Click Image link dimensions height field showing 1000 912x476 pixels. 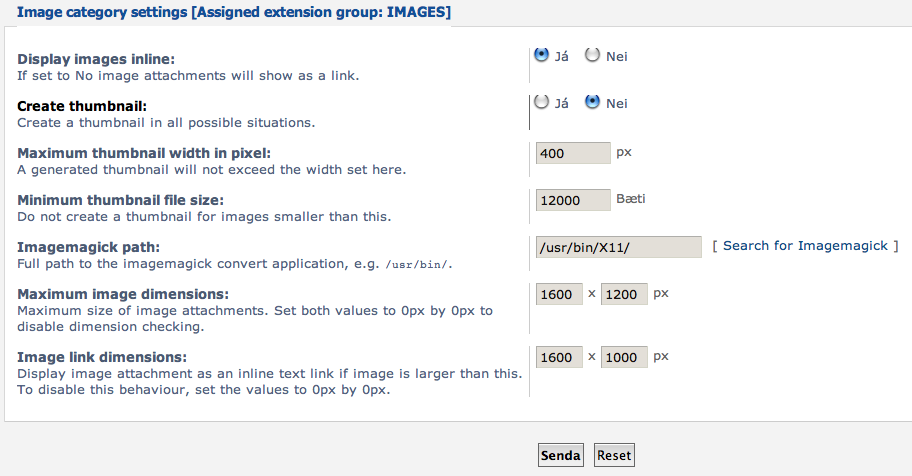coord(624,357)
